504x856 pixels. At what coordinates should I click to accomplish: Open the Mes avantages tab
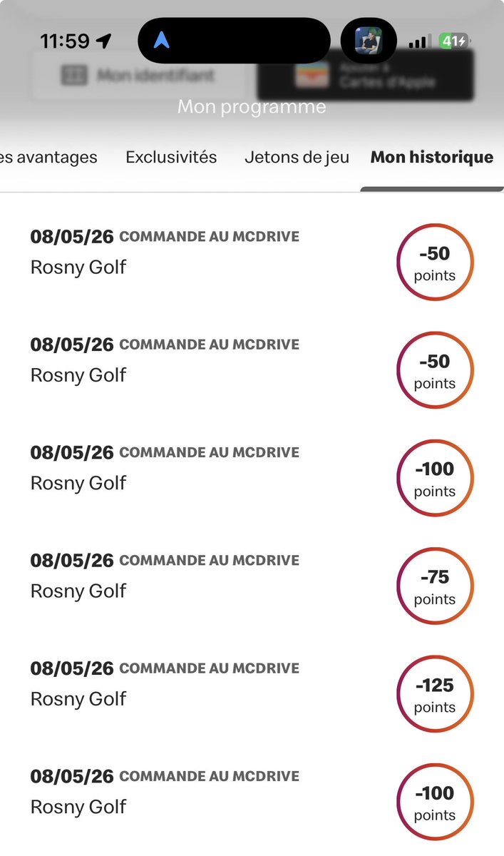click(48, 157)
